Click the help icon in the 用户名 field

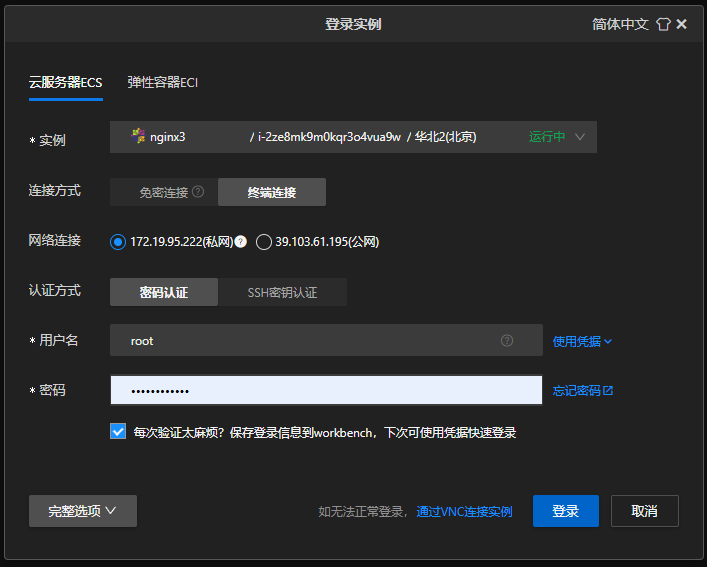click(x=507, y=340)
